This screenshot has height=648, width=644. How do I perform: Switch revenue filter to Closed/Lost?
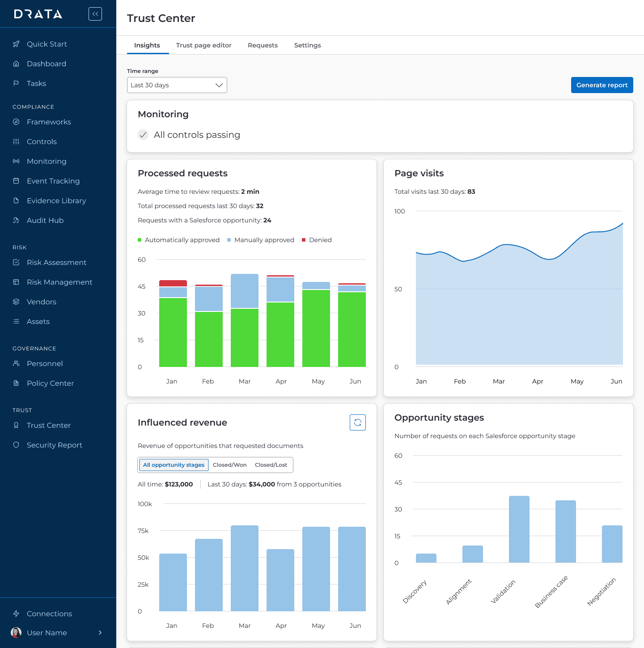pyautogui.click(x=271, y=465)
